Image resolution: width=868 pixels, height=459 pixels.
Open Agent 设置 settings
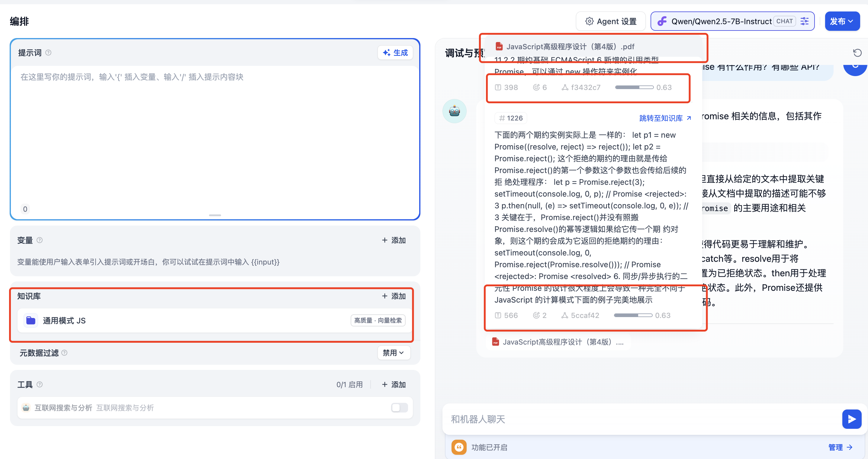(x=611, y=21)
